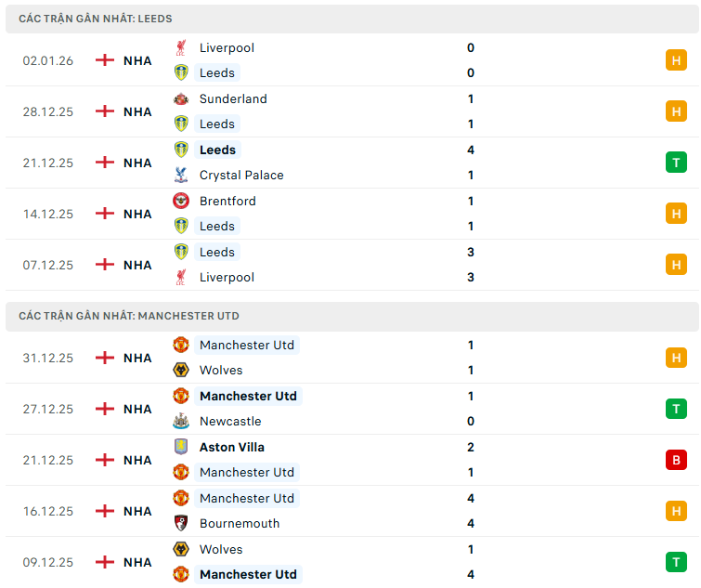Click red B badge for Aston Villa match

tap(676, 460)
